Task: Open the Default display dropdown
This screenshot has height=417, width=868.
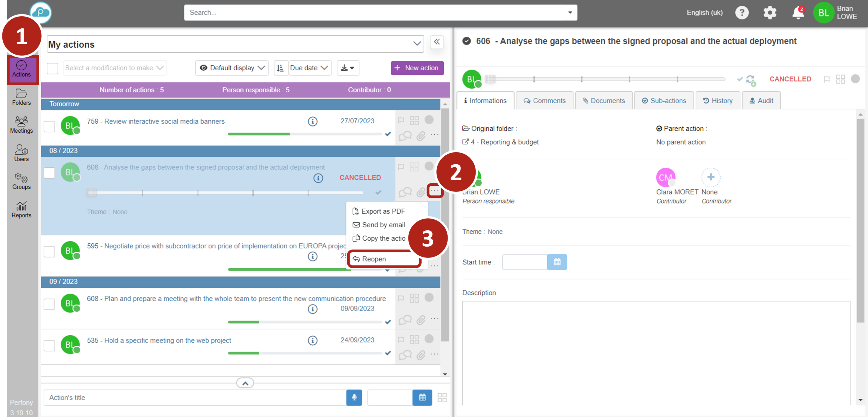Action: (232, 68)
